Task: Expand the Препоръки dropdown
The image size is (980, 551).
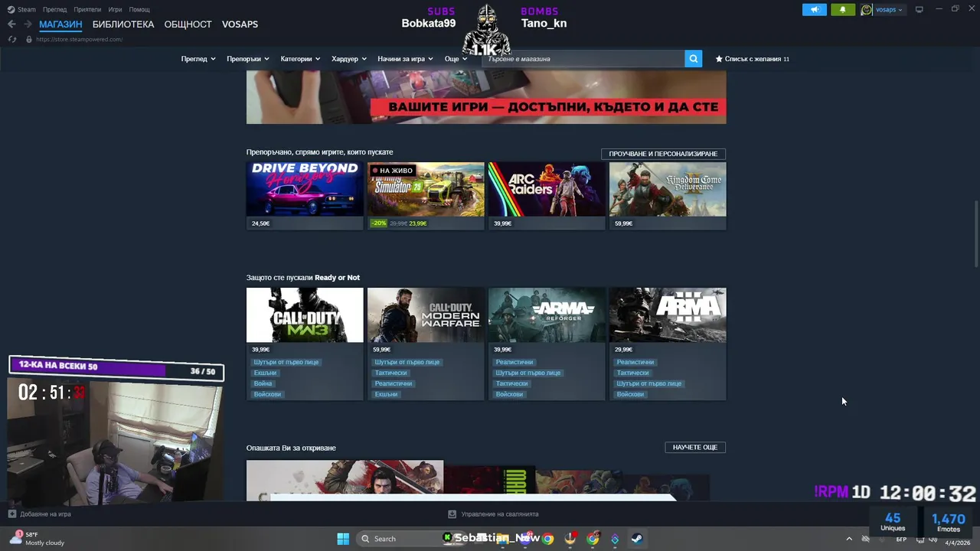Action: [x=248, y=59]
